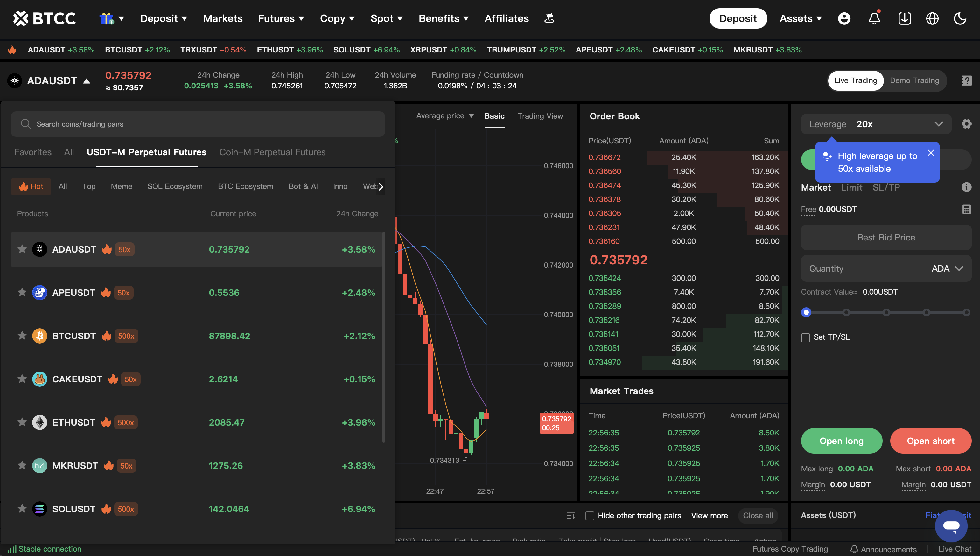Click the app download icon
This screenshot has height=556, width=980.
click(x=904, y=18)
